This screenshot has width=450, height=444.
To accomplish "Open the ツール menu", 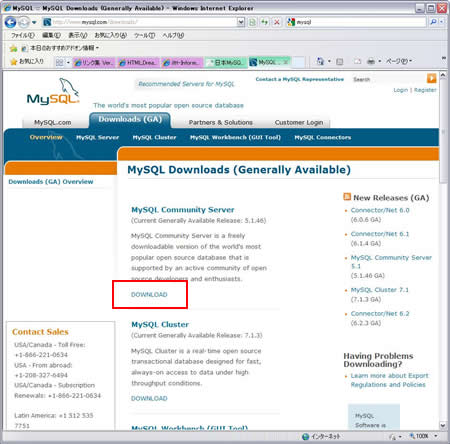I will coord(144,35).
